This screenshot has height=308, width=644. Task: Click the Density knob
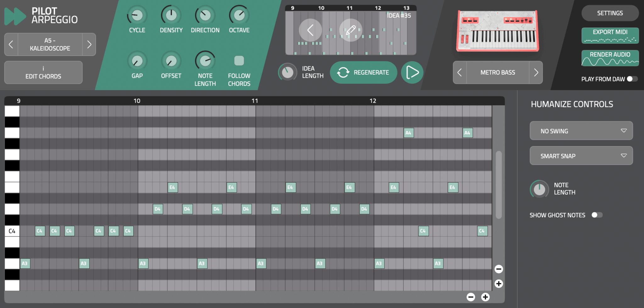tap(171, 15)
